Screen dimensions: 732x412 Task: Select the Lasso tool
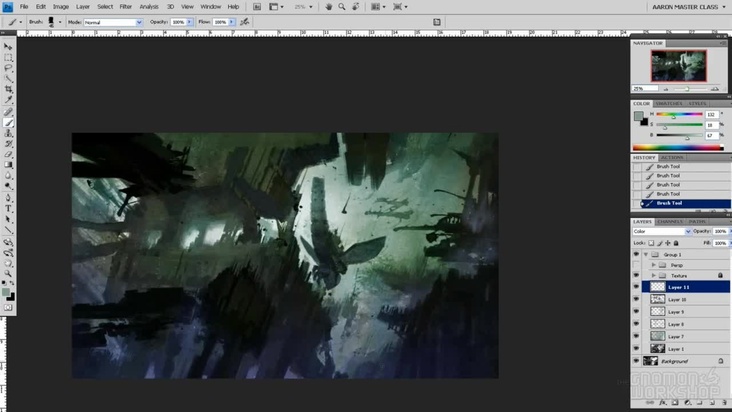(9, 68)
